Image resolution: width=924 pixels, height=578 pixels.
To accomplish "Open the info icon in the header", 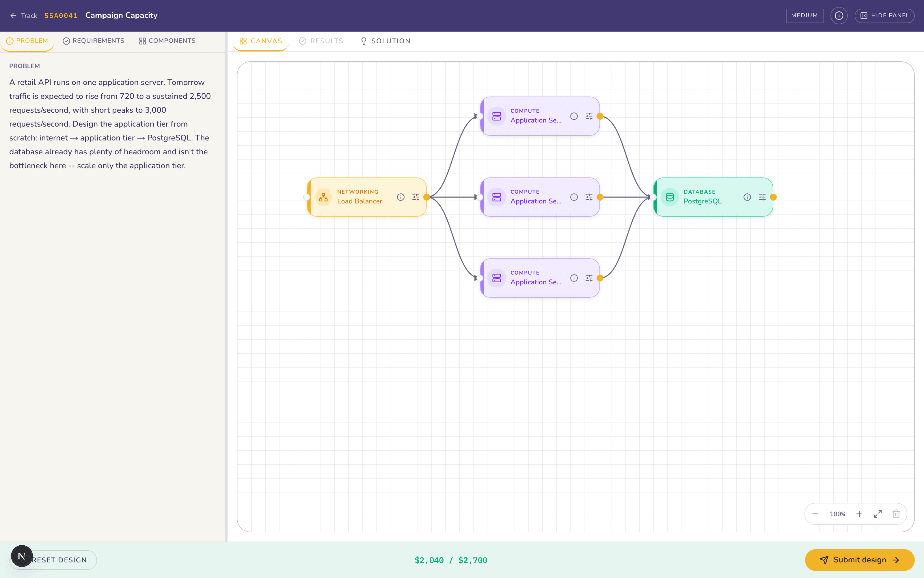I will (x=839, y=16).
